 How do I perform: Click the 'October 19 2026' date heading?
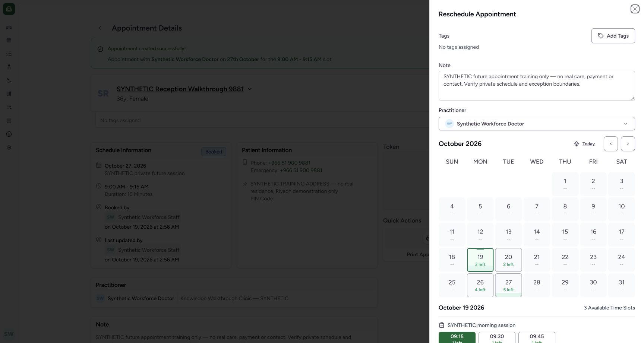point(461,308)
